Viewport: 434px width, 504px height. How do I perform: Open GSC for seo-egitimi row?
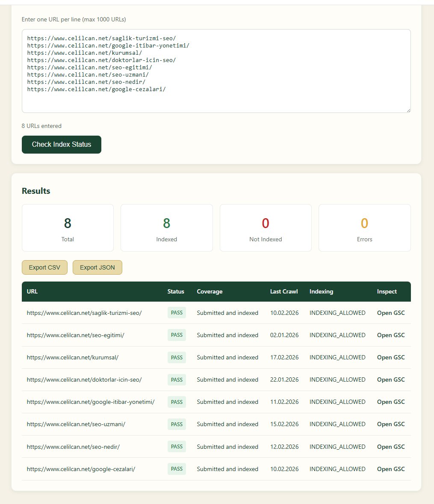coord(391,335)
